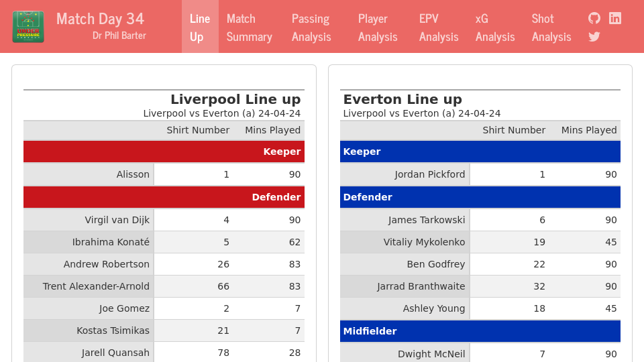644x362 pixels.
Task: Open the LinkedIn icon link
Action: click(615, 18)
